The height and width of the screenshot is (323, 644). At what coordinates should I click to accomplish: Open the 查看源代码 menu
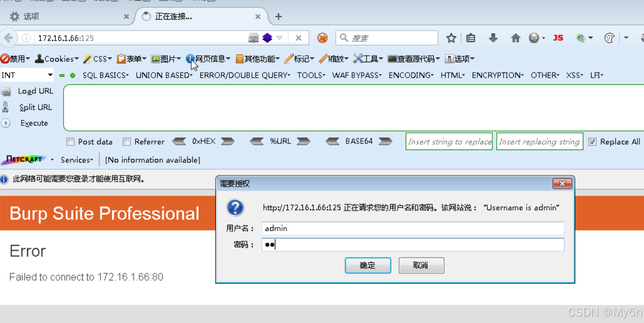[x=414, y=59]
